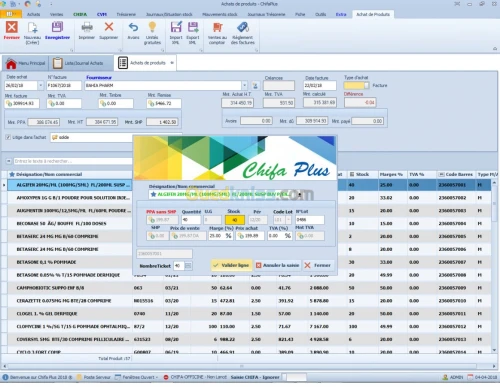Click the N°Lot field in dialog
Image resolution: width=500 pixels, height=387 pixels.
pyautogui.click(x=310, y=220)
